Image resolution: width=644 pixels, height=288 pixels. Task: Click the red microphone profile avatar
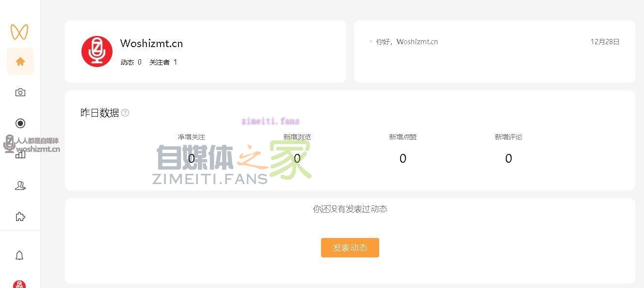click(97, 51)
